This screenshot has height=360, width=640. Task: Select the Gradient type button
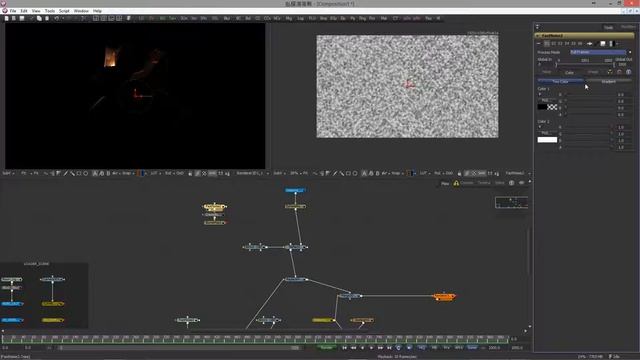pyautogui.click(x=609, y=82)
